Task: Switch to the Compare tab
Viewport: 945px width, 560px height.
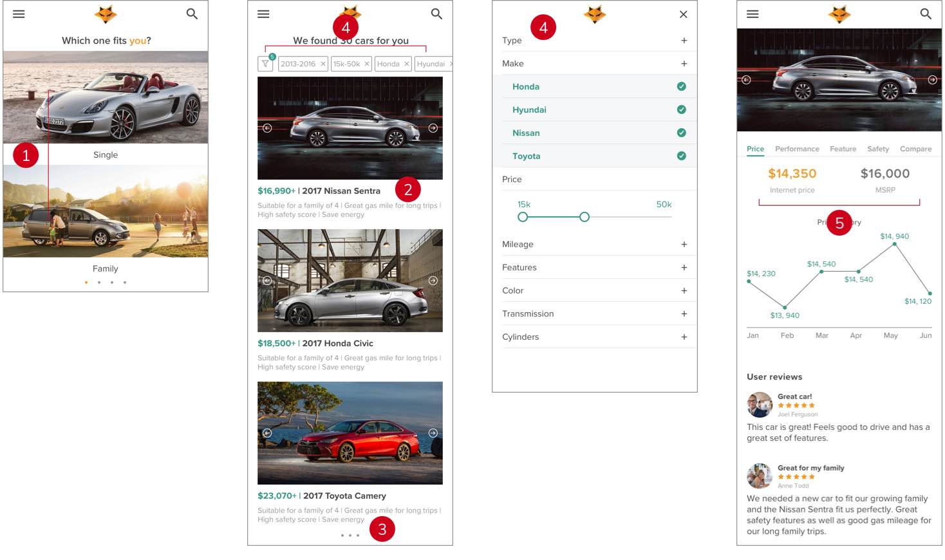Action: click(x=915, y=149)
